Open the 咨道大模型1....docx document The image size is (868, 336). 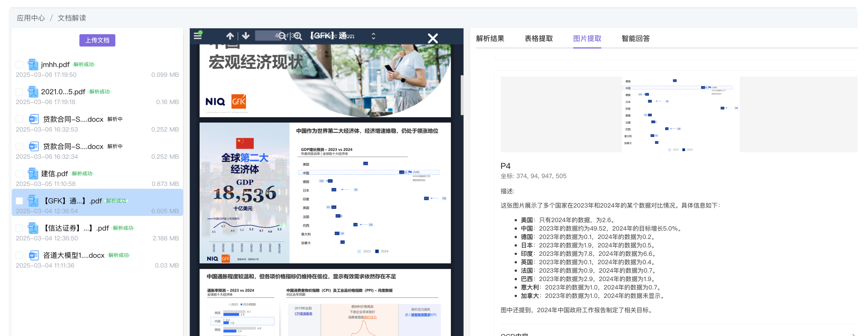point(74,255)
